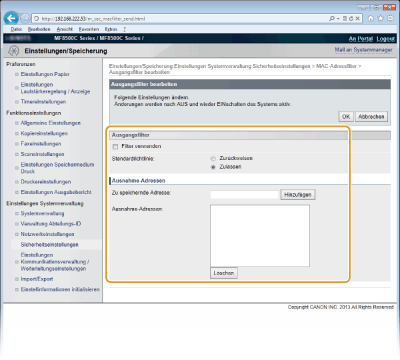Click the Mail an Systemmanager link

pyautogui.click(x=363, y=50)
